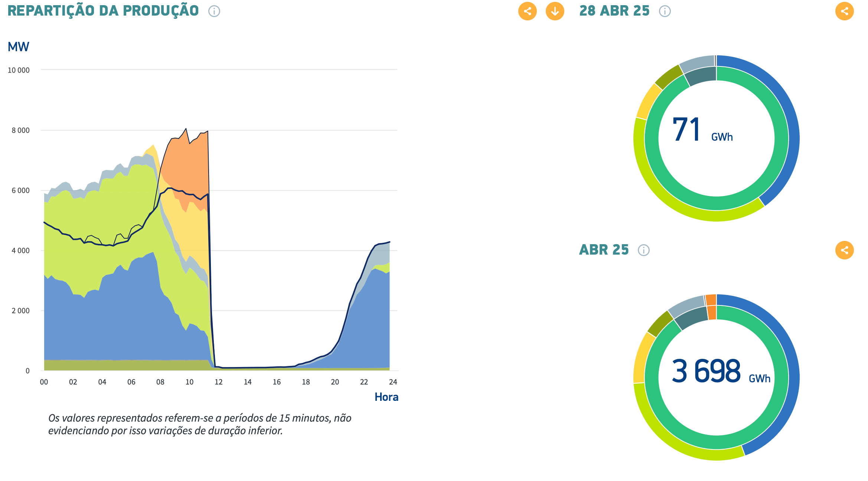Click the Repartição da Produção heading
The height and width of the screenshot is (481, 868).
103,11
